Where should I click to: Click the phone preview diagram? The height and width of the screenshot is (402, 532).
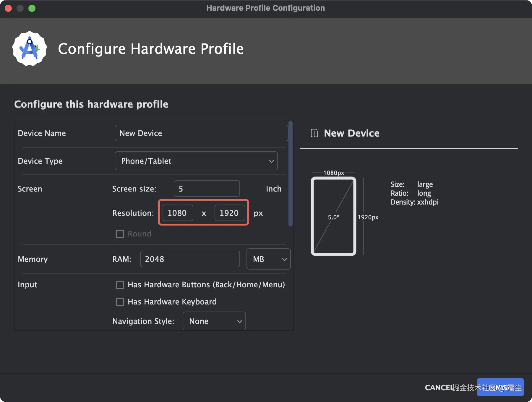click(x=333, y=216)
